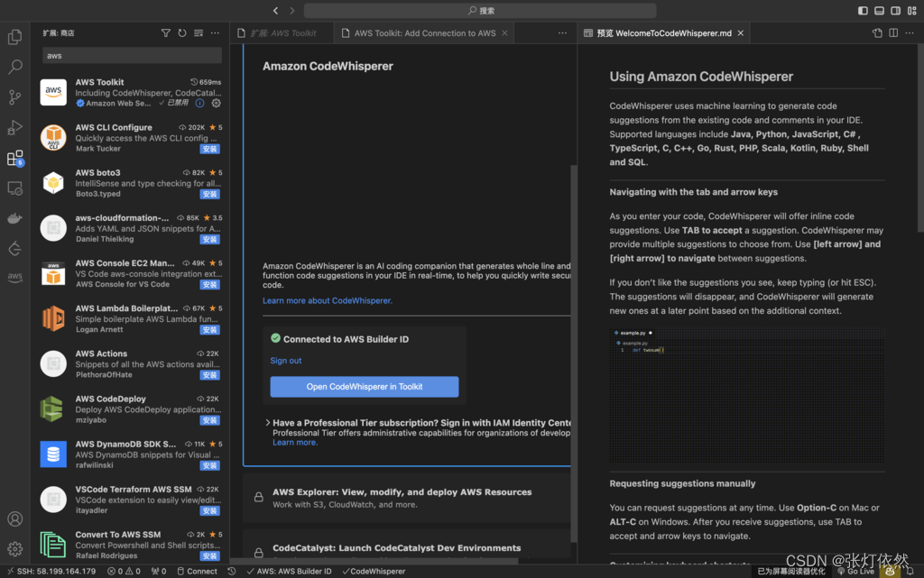Select AWS DynamoDB SDK extension entry

coord(130,454)
